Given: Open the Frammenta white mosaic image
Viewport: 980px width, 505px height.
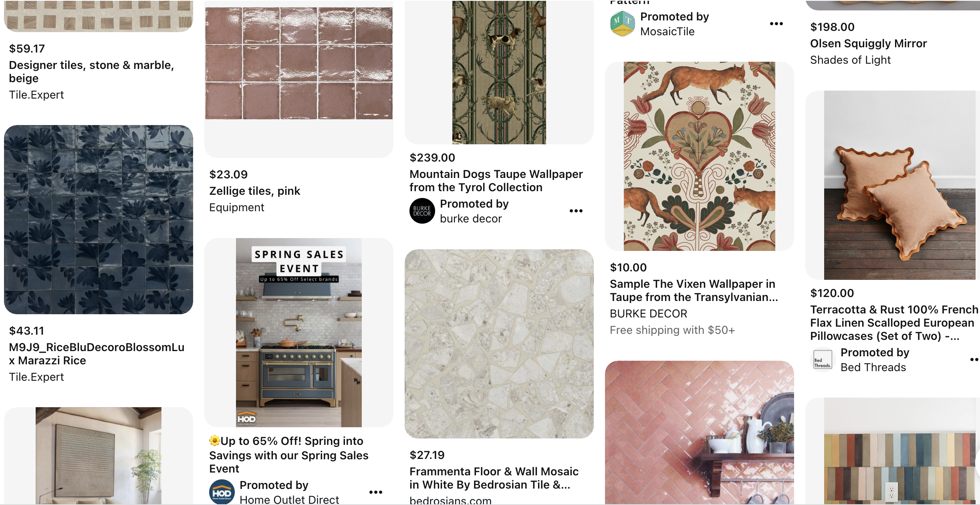Looking at the screenshot, I should pyautogui.click(x=499, y=344).
